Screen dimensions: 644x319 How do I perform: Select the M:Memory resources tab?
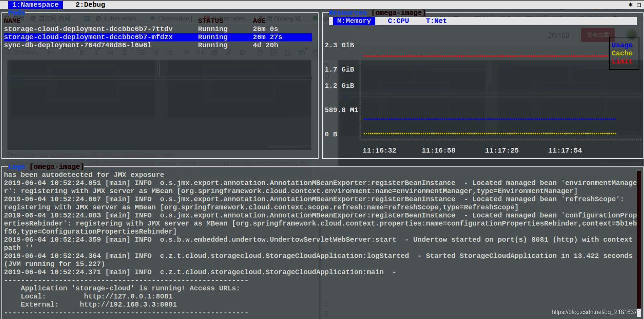coord(354,21)
